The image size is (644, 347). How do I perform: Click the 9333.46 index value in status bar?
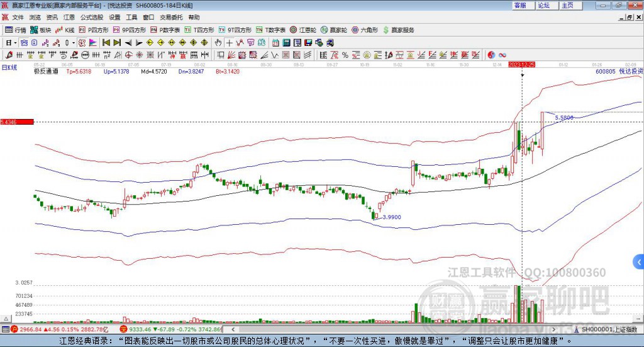(x=140, y=329)
